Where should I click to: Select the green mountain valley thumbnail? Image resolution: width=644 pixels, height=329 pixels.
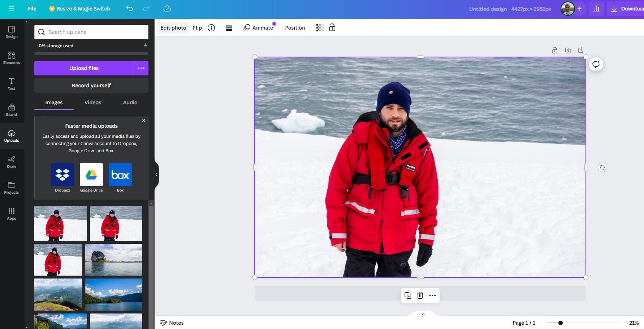(x=58, y=294)
